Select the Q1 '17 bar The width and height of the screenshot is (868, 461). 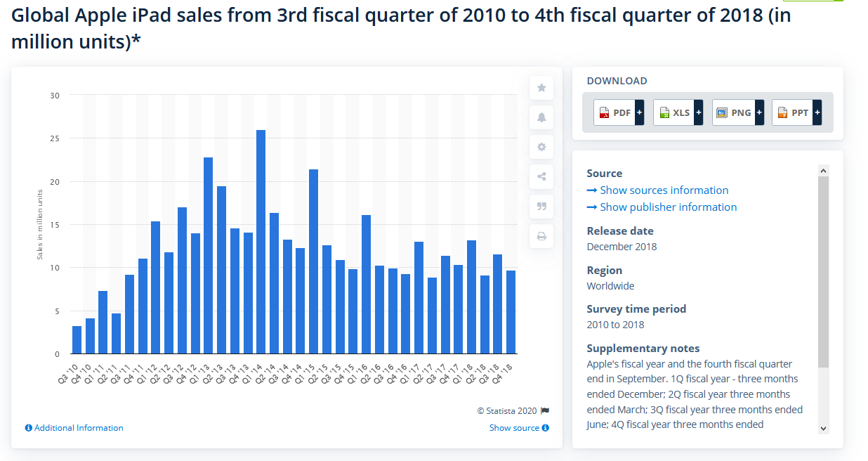419,298
